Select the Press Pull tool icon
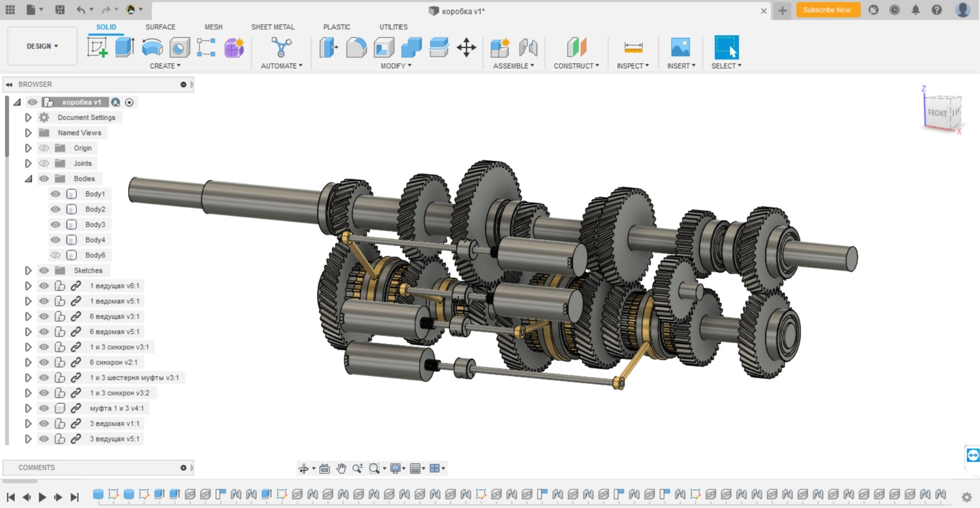This screenshot has width=980, height=508. point(329,48)
